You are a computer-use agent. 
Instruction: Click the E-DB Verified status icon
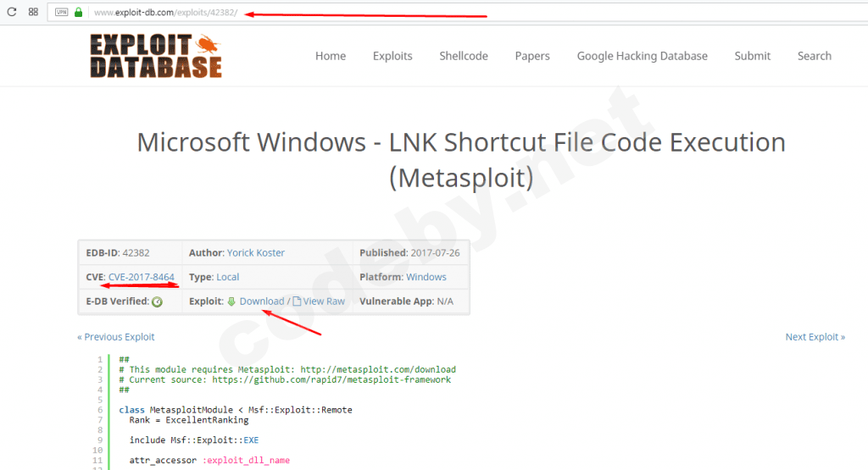(157, 302)
